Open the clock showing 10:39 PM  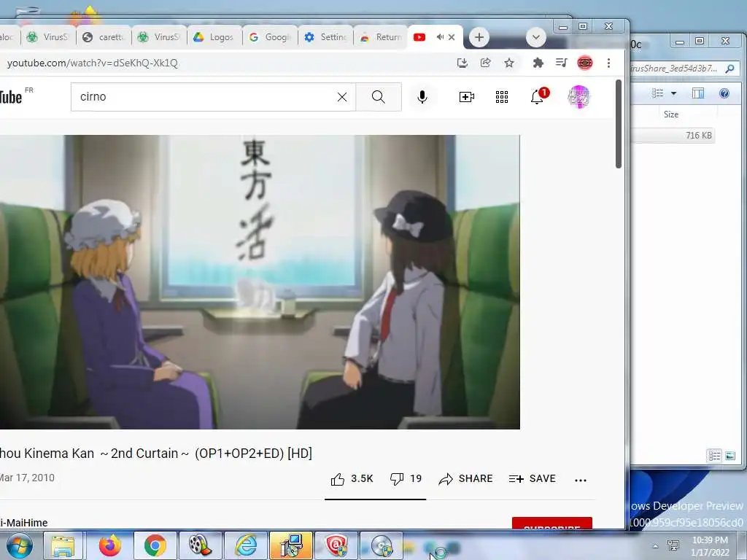(x=710, y=546)
